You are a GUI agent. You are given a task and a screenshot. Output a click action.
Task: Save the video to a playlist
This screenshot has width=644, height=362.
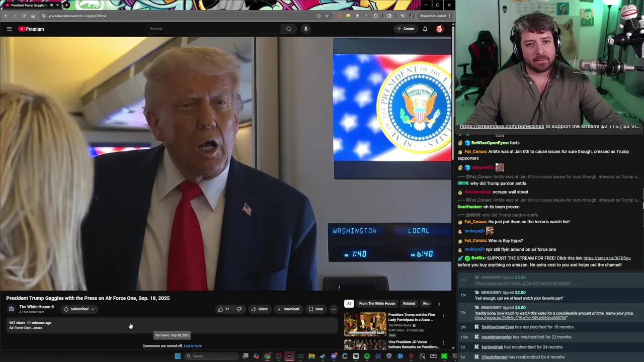[x=316, y=309]
